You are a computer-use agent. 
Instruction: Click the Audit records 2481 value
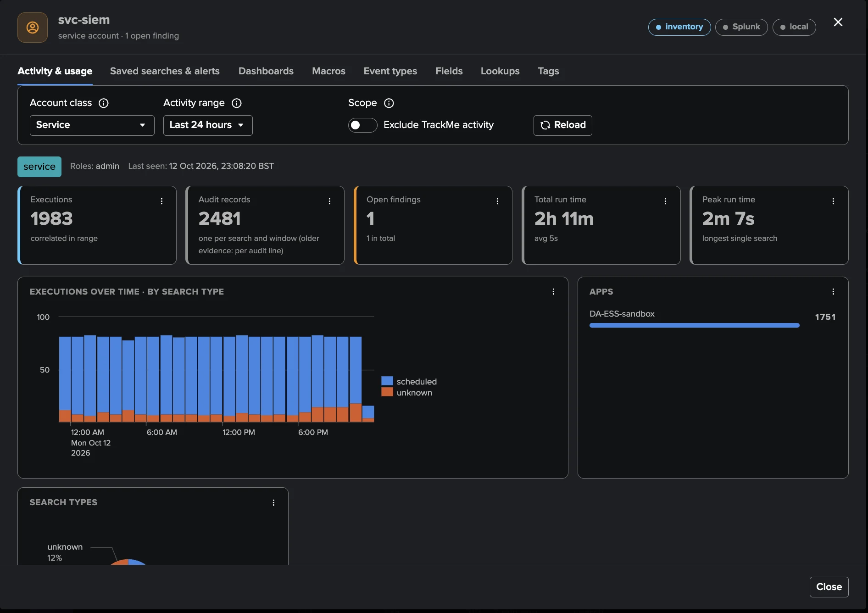tap(220, 218)
